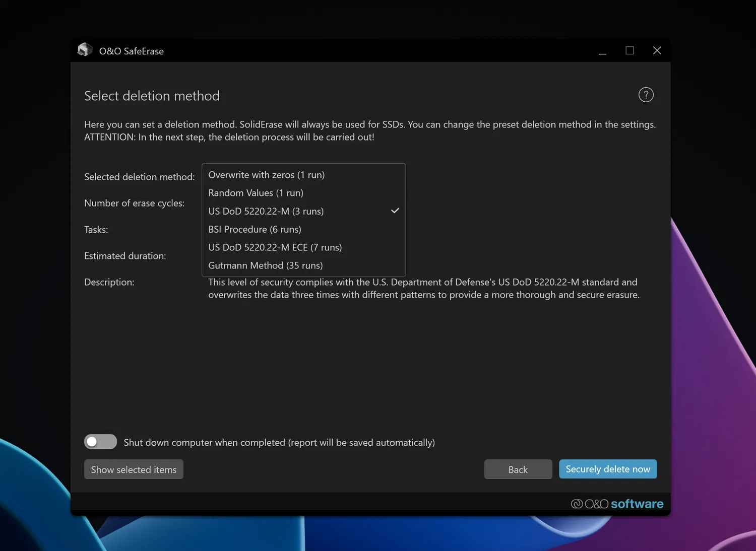Choose Overwrite with zeros (1 run)
This screenshot has height=551, width=756.
point(304,175)
